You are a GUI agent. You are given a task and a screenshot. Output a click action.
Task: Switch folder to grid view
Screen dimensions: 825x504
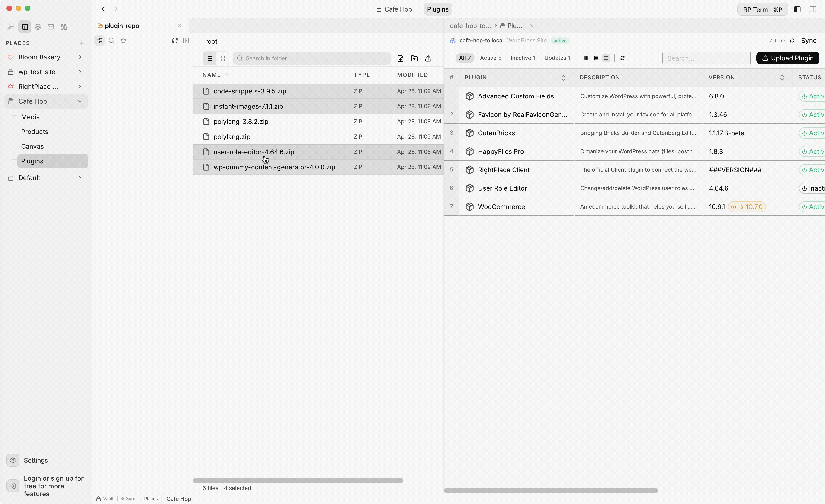tap(222, 58)
